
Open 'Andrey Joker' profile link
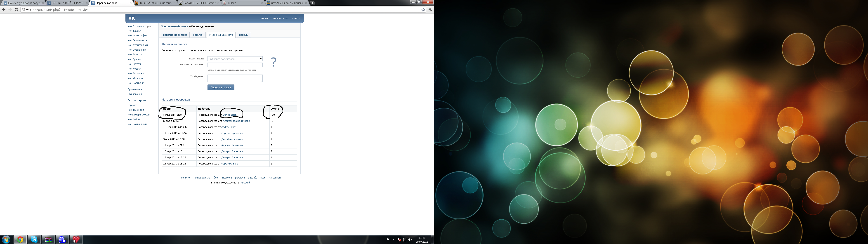coord(229,127)
